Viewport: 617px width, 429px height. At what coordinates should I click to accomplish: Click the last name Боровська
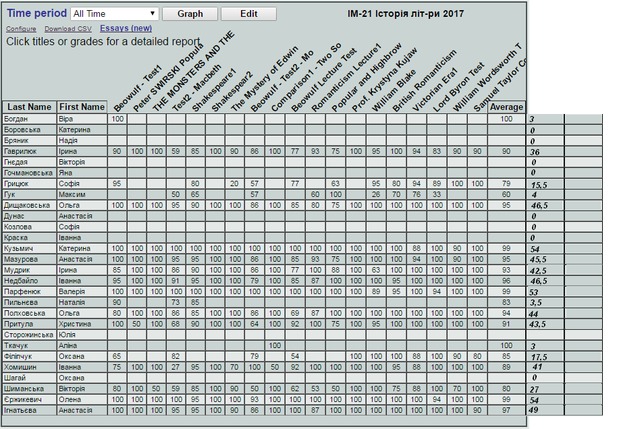tap(24, 130)
